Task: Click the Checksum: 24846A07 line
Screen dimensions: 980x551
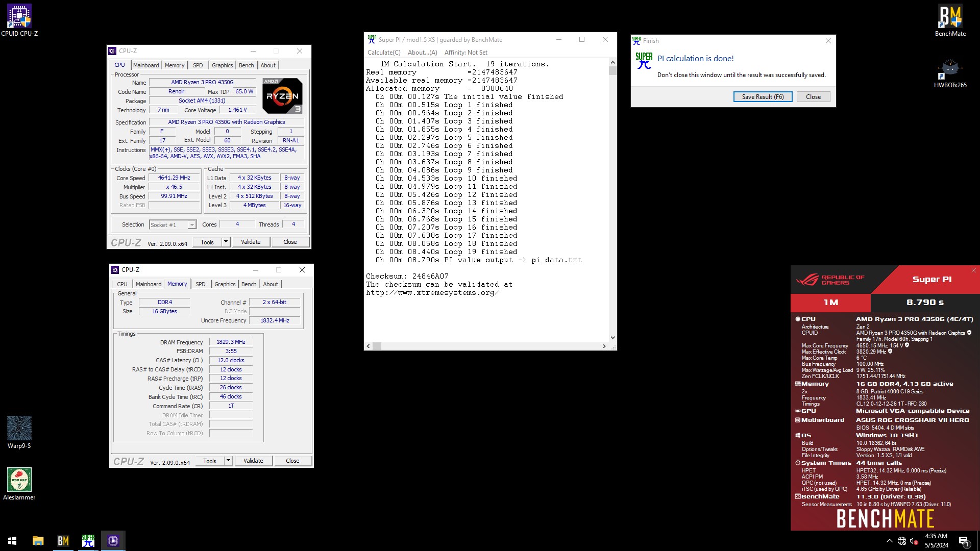Action: (x=407, y=276)
